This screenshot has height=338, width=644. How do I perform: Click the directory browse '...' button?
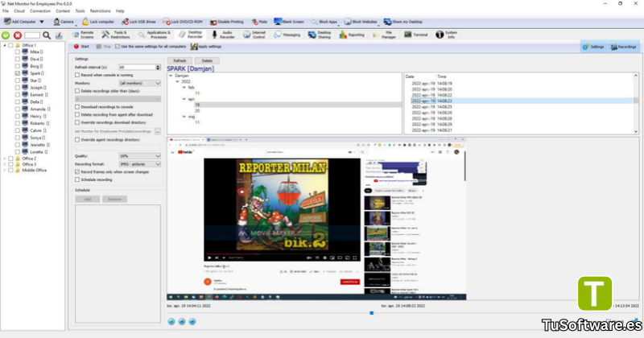tap(157, 131)
